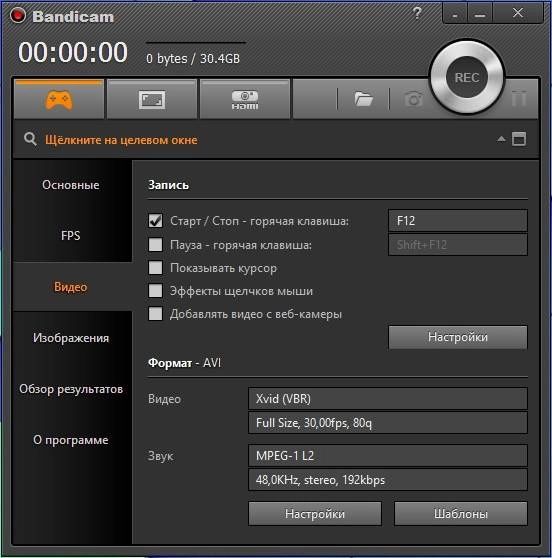Click the window mode icon near arrow
This screenshot has height=558, width=552.
point(519,139)
